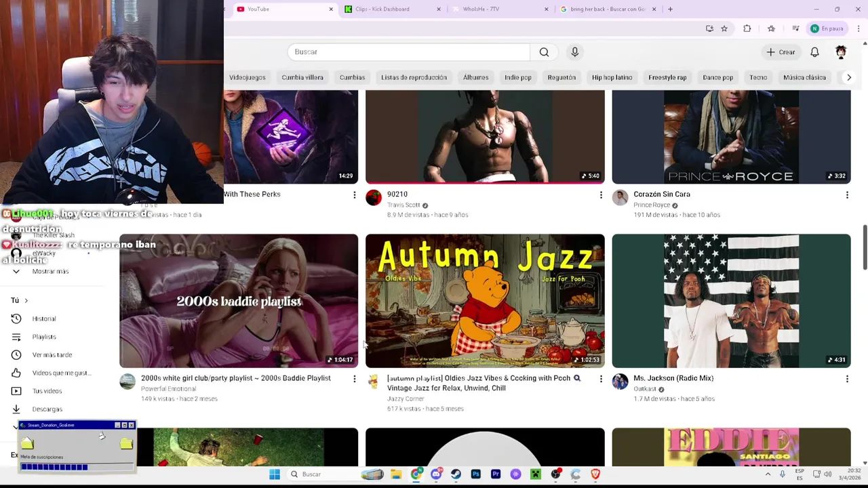
Task: Open the Travis Scott 90210 thumbnail
Action: click(x=485, y=137)
